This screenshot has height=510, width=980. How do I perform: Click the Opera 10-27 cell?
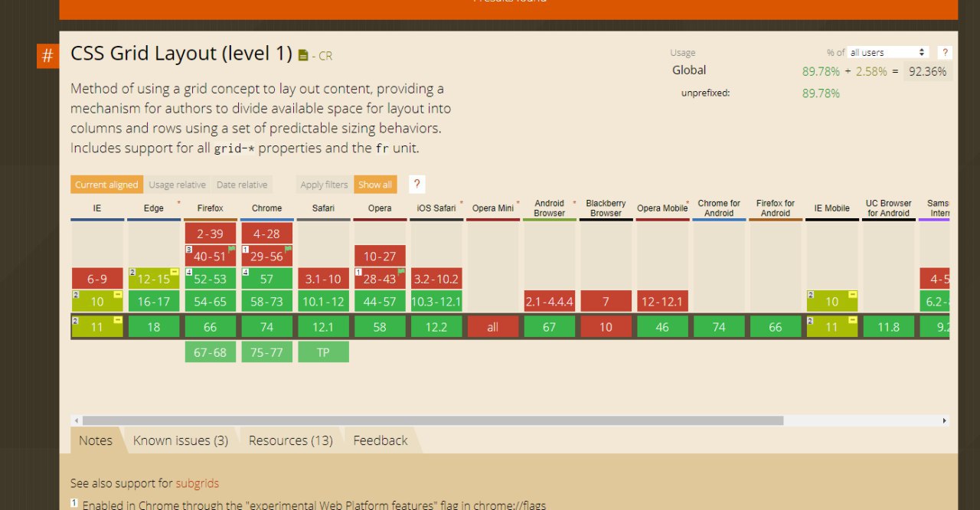380,257
